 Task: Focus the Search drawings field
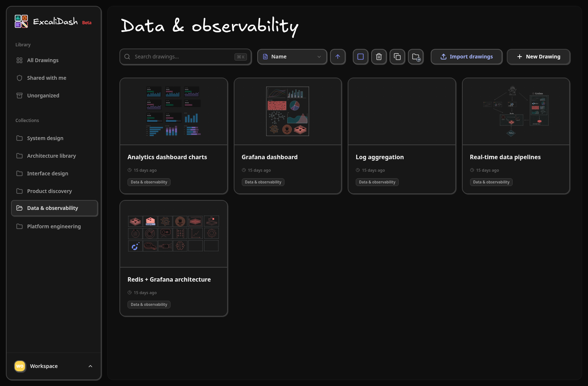click(186, 57)
